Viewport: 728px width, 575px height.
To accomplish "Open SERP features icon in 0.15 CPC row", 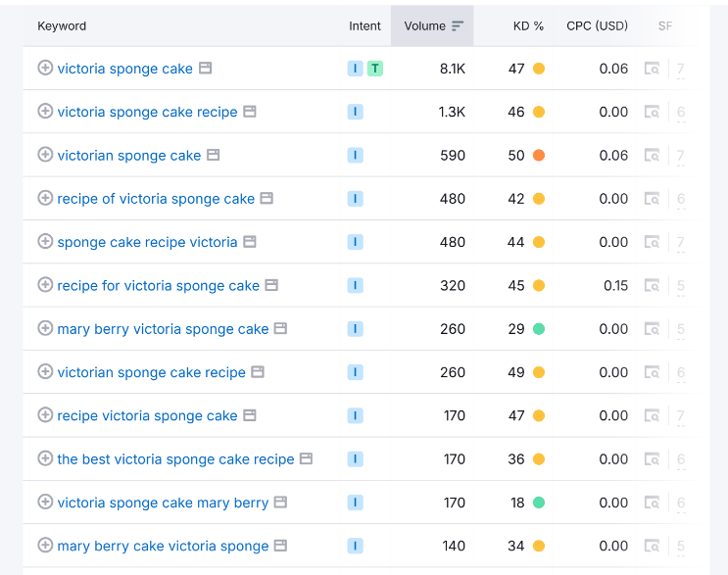I will tap(652, 286).
